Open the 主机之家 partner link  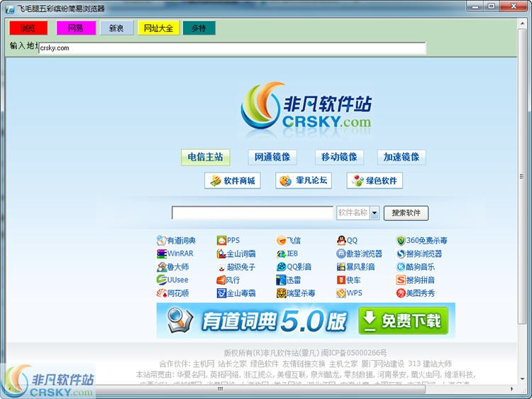tap(343, 364)
